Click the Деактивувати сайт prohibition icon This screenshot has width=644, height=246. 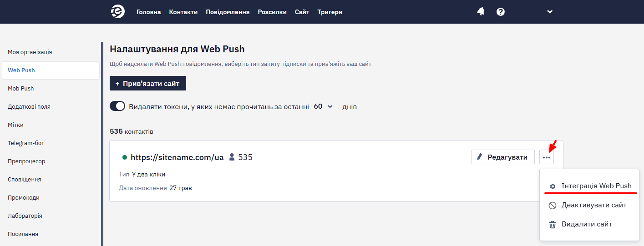tap(553, 205)
